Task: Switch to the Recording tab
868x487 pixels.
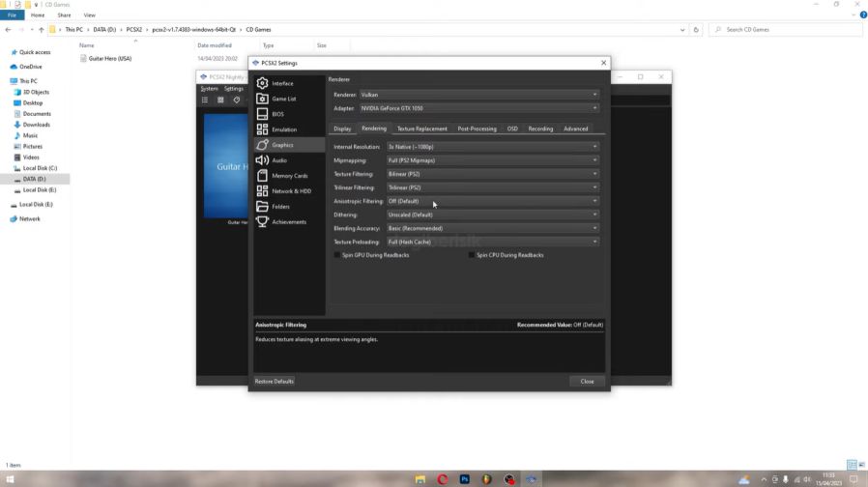Action: [540, 129]
